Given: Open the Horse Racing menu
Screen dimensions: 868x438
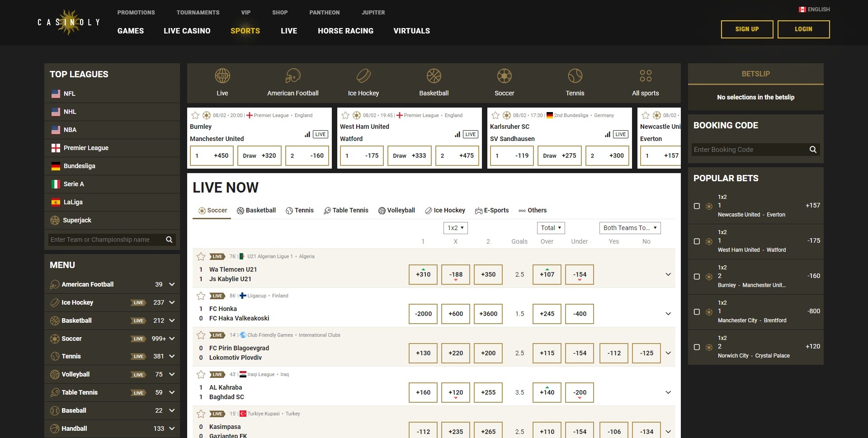Looking at the screenshot, I should point(345,31).
